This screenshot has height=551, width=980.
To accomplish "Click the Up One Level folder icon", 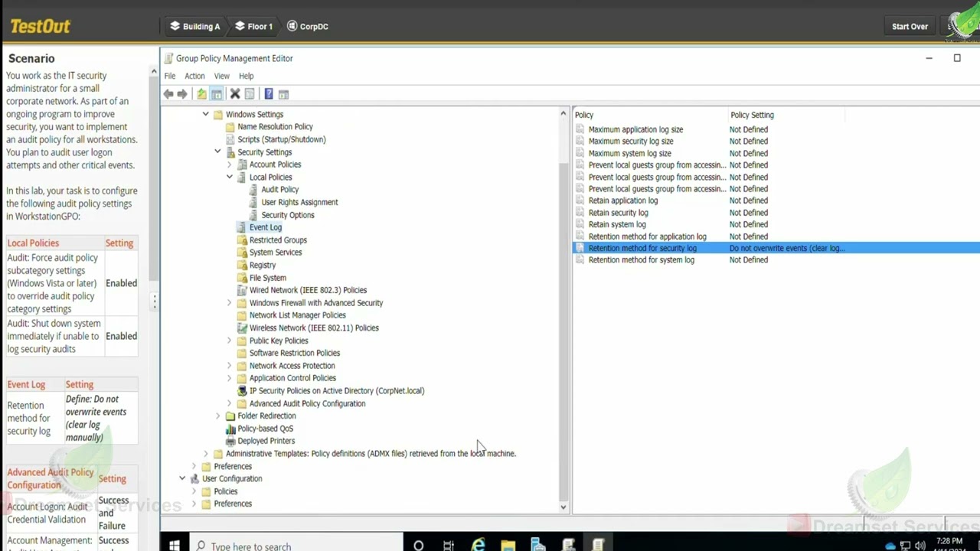I will [201, 94].
